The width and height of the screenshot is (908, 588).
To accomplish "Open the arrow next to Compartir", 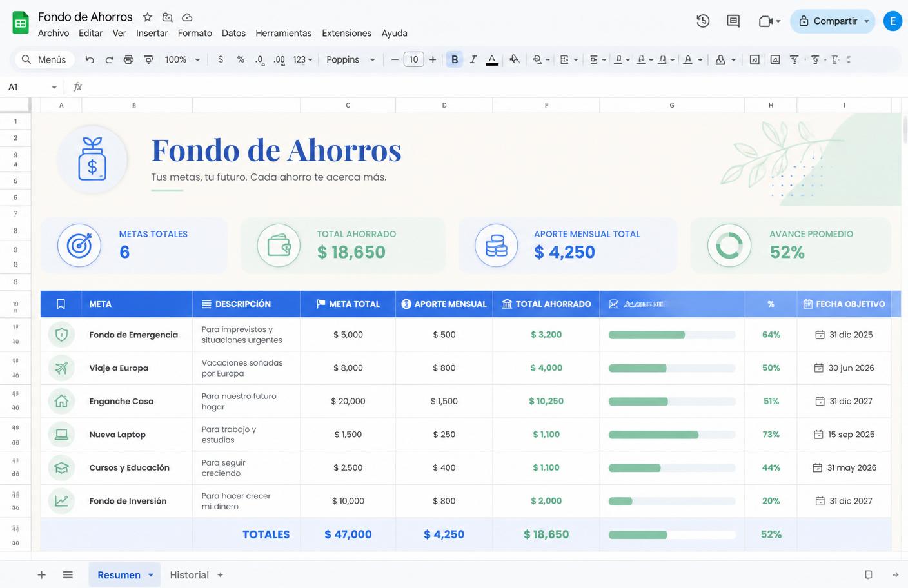I will 867,21.
